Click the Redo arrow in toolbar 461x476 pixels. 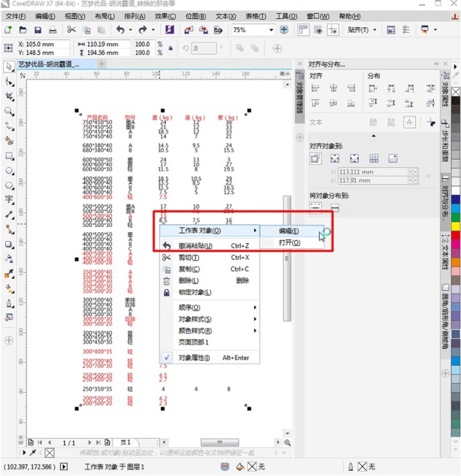pyautogui.click(x=143, y=29)
